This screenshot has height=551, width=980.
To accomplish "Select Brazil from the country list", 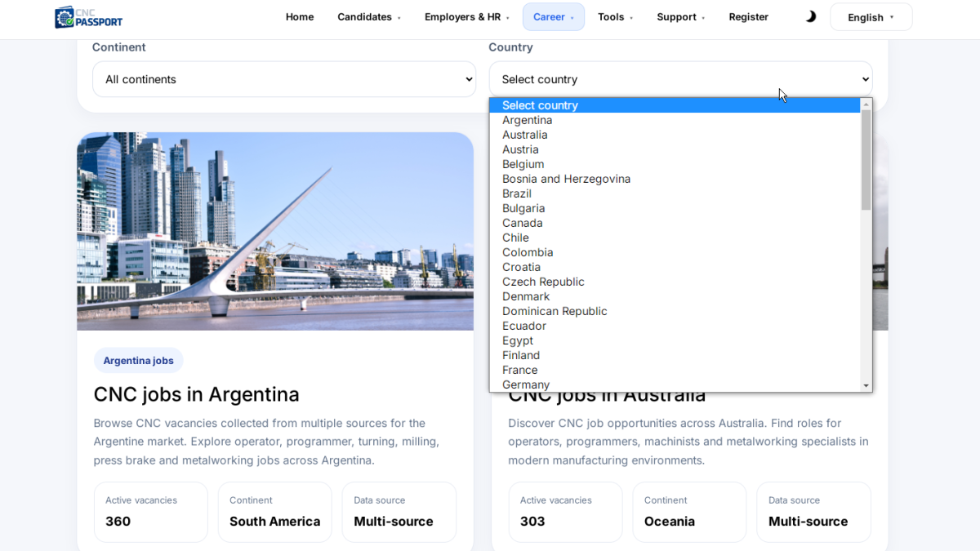I will click(675, 193).
